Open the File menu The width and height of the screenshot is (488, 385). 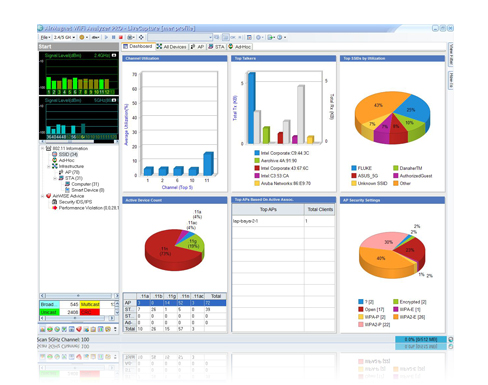pos(45,37)
